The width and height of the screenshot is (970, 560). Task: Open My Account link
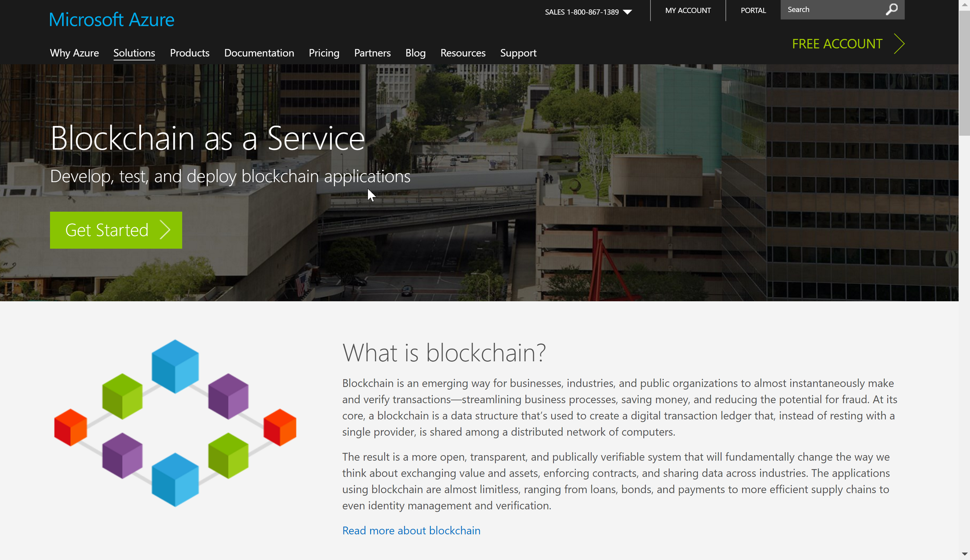pyautogui.click(x=688, y=11)
